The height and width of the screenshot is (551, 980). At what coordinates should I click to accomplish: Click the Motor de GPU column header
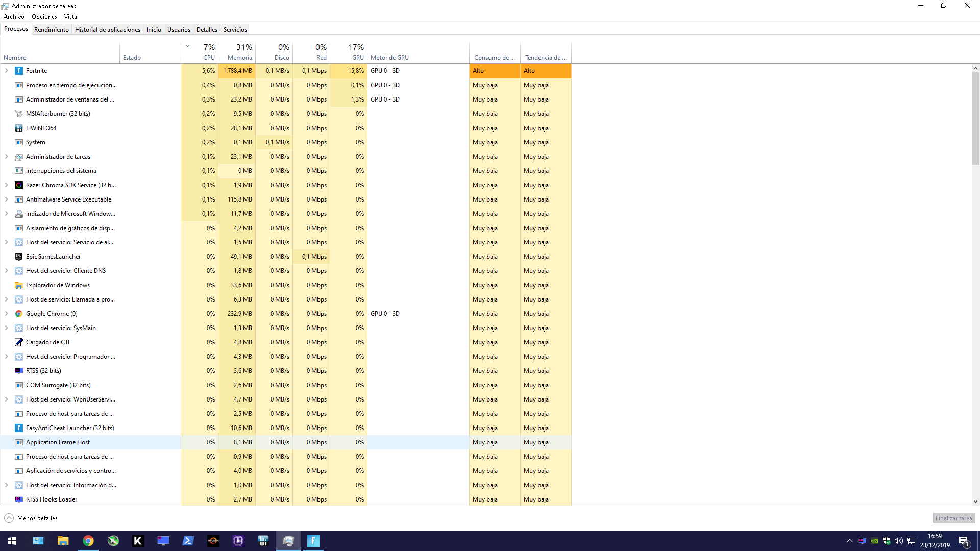pos(418,52)
